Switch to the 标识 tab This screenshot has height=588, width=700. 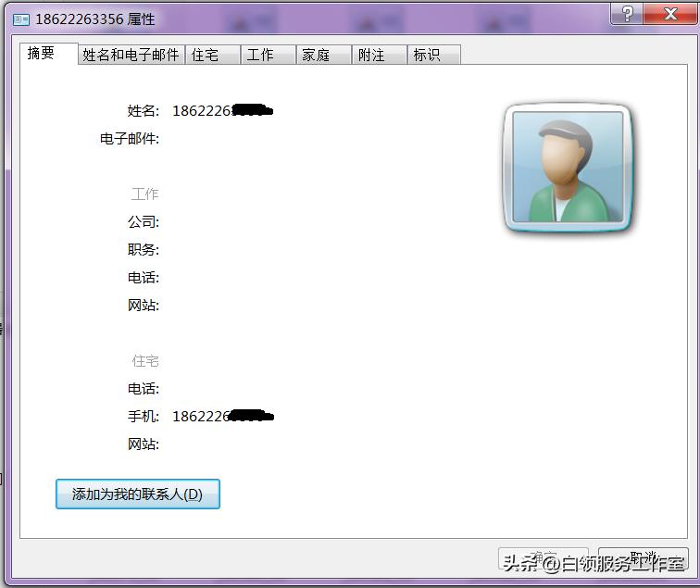click(x=434, y=55)
